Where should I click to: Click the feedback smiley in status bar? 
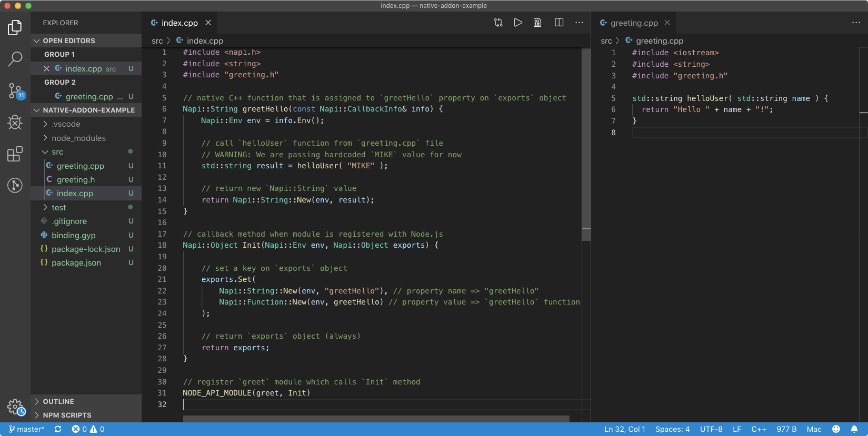[x=836, y=429]
